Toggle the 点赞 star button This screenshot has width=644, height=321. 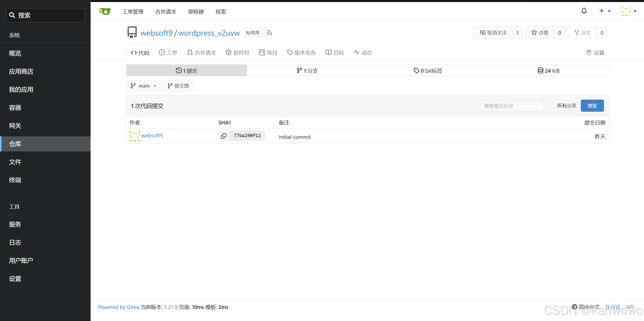coord(540,33)
